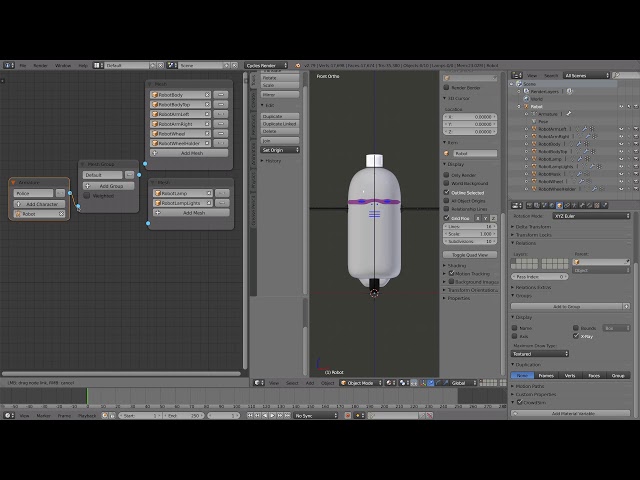Screen dimensions: 640x480
Task: Click the Blender info editor type icon
Action: pos(9,65)
